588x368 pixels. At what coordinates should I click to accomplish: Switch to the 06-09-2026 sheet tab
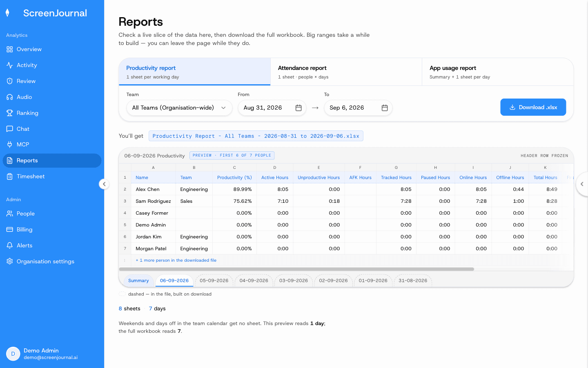174,281
